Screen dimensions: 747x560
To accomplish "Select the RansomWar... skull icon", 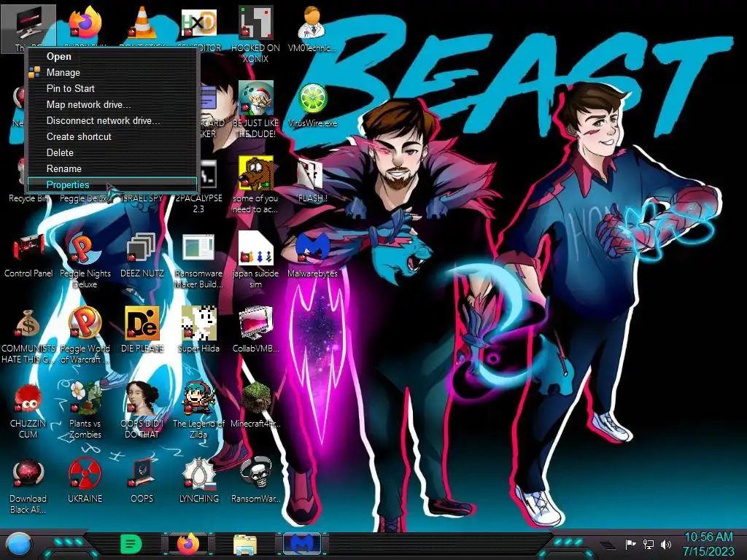I will point(255,473).
